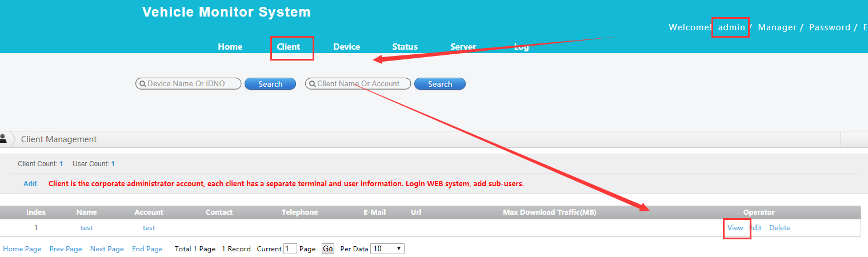868x257 pixels.
Task: Click the Client Count value 1
Action: click(x=61, y=164)
